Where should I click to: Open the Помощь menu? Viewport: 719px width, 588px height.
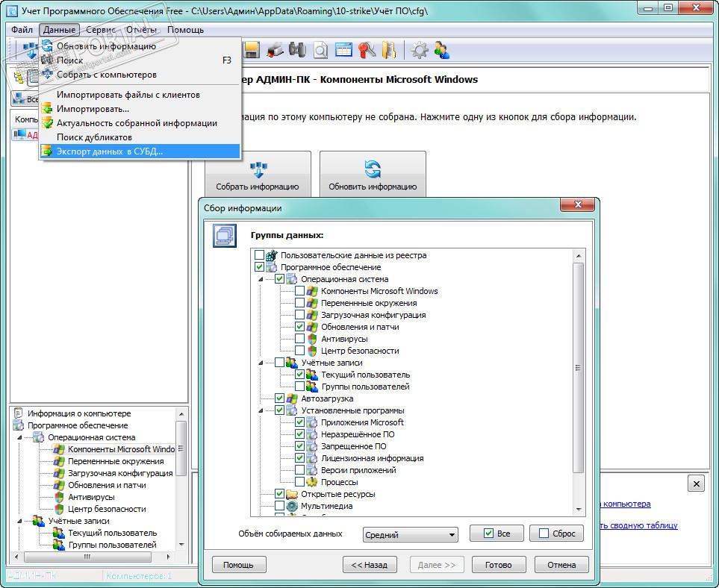coord(185,30)
